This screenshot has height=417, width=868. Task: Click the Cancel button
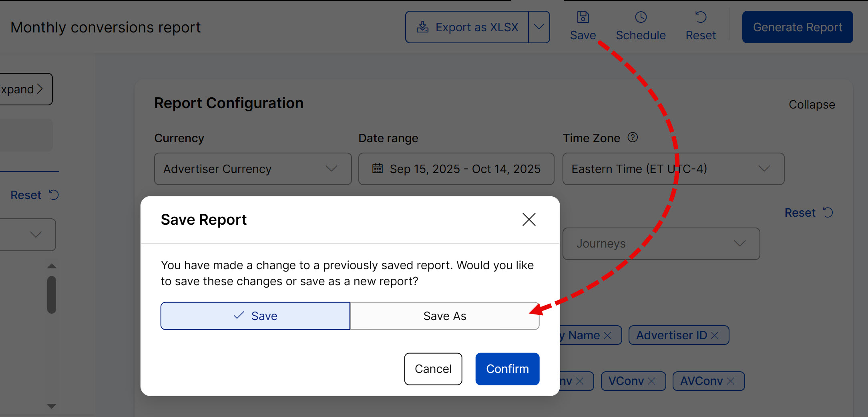[433, 369]
